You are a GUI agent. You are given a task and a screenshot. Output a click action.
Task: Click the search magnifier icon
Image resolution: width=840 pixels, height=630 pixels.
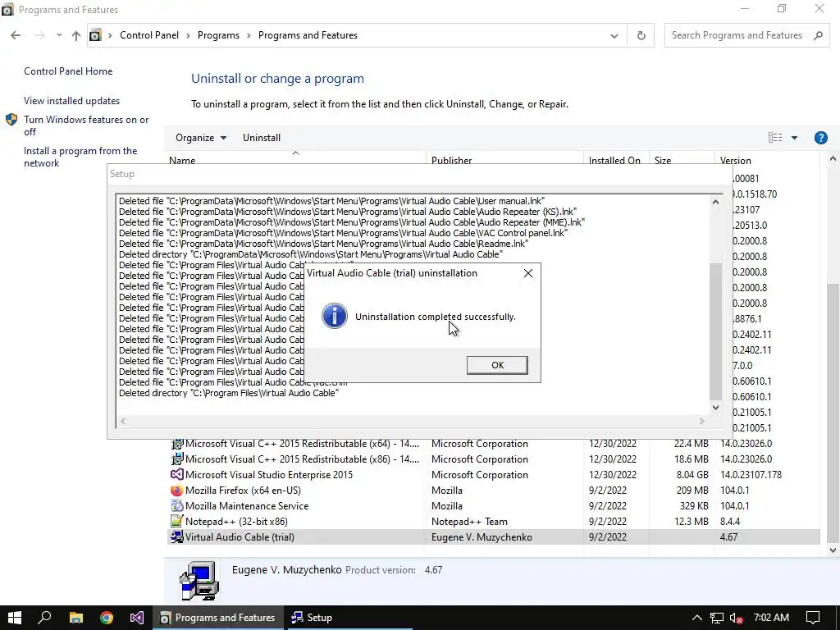pos(818,35)
